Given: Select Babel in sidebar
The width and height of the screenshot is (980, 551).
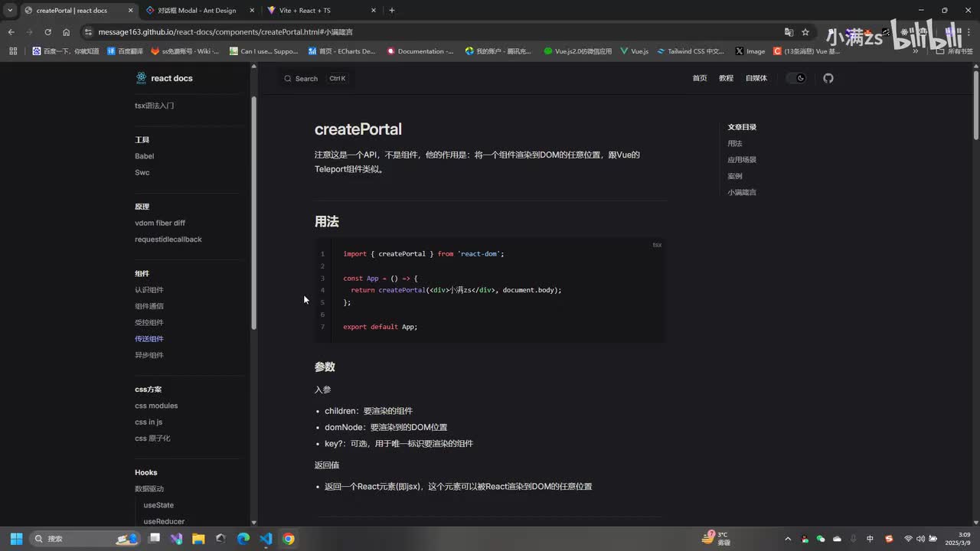Looking at the screenshot, I should click(x=145, y=156).
